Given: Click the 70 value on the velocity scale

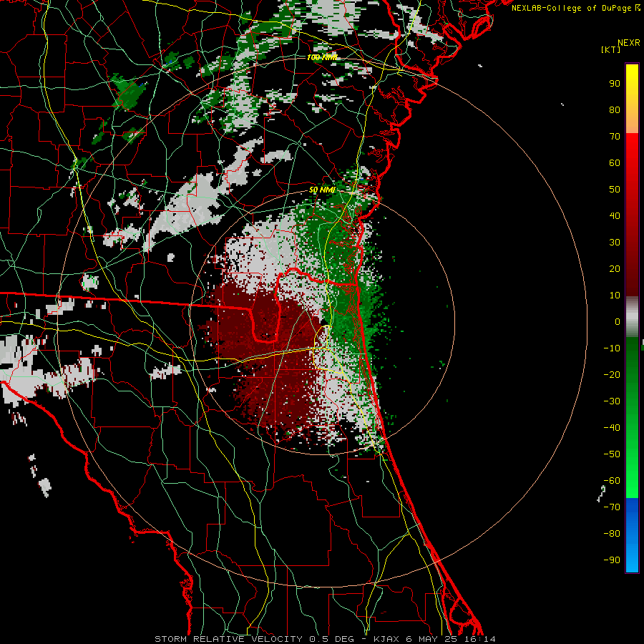Looking at the screenshot, I should pos(615,137).
